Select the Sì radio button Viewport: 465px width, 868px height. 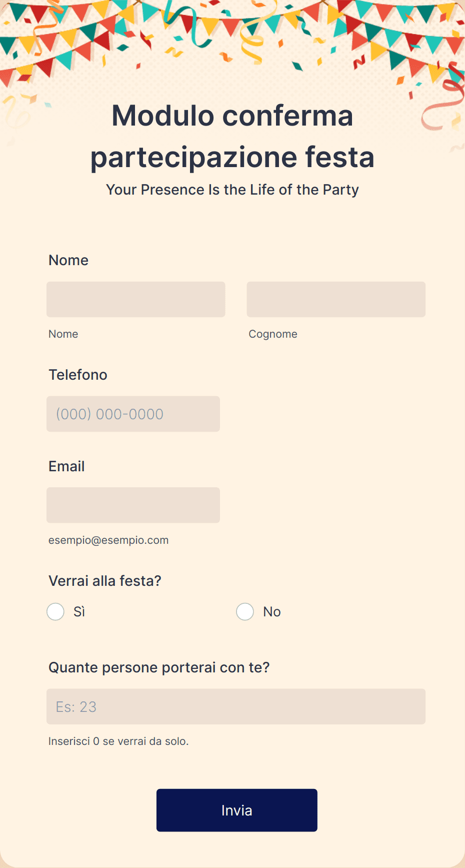pos(55,611)
